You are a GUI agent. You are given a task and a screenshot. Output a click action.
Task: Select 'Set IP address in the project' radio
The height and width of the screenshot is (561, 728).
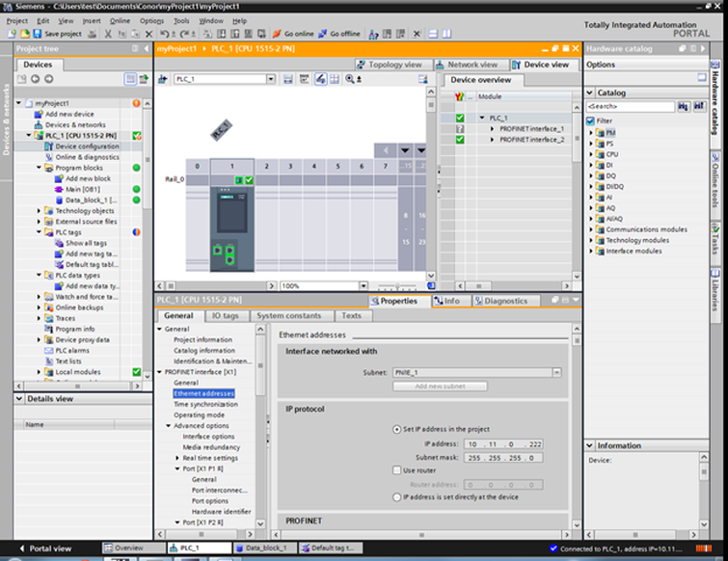(x=396, y=429)
